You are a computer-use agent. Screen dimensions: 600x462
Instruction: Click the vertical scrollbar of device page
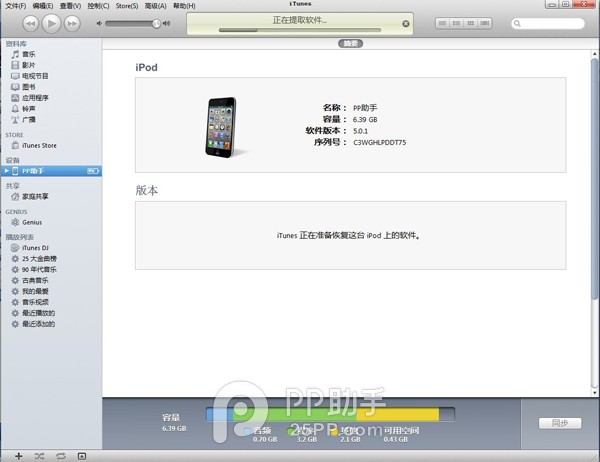pyautogui.click(x=594, y=179)
